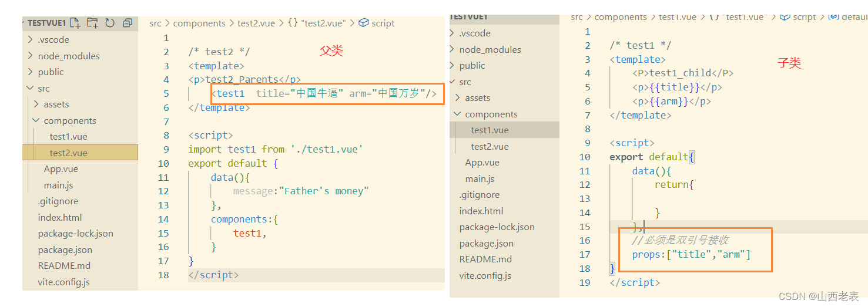Refresh the explorer file tree
Screen dimensions: 868x307
tap(110, 23)
